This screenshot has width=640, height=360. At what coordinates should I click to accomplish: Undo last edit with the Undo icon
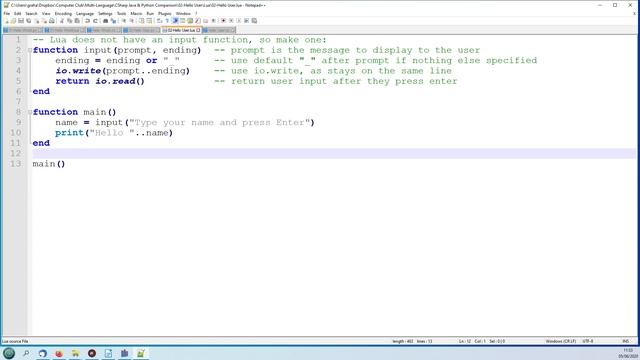pyautogui.click(x=87, y=20)
